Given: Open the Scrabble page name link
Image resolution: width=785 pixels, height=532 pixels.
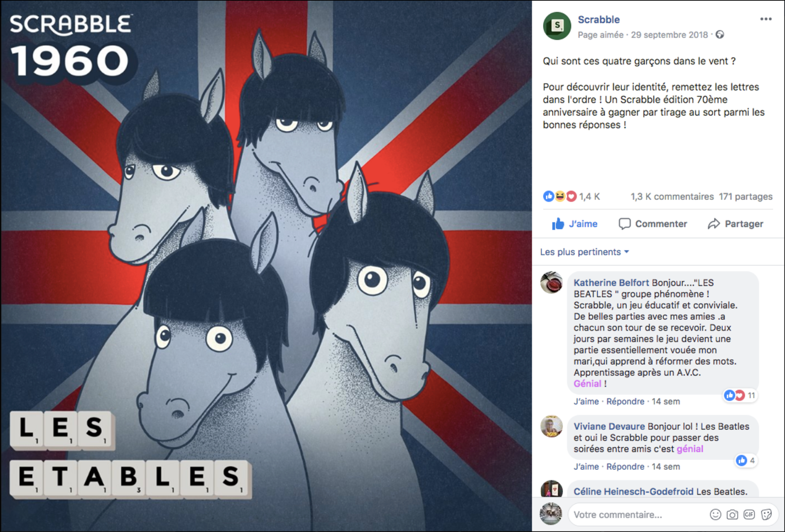Looking at the screenshot, I should tap(599, 20).
